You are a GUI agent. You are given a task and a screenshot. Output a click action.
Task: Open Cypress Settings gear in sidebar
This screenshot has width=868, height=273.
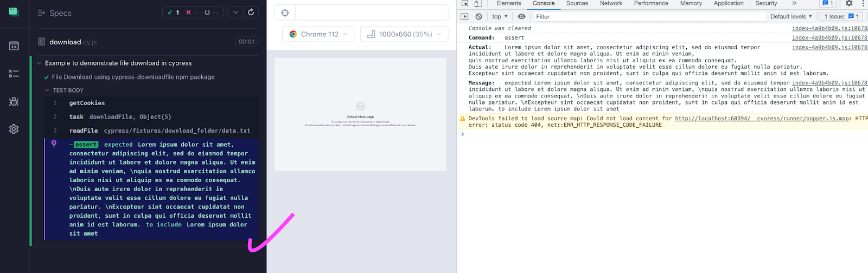pyautogui.click(x=14, y=129)
